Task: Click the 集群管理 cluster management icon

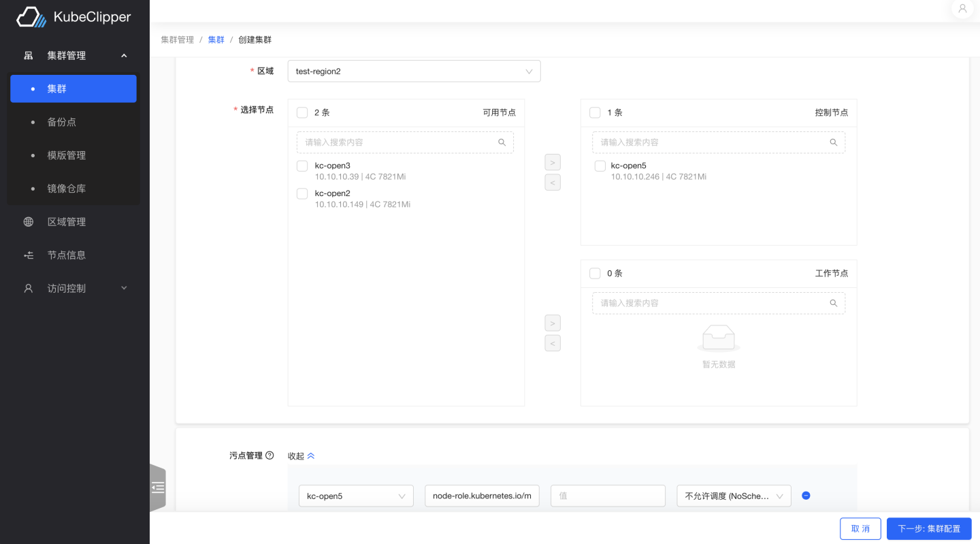Action: pyautogui.click(x=29, y=56)
